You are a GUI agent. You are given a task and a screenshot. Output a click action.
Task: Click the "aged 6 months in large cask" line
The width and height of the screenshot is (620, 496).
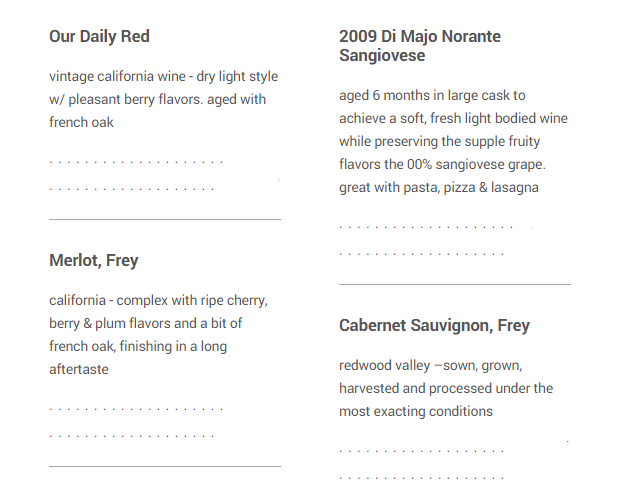pyautogui.click(x=432, y=96)
